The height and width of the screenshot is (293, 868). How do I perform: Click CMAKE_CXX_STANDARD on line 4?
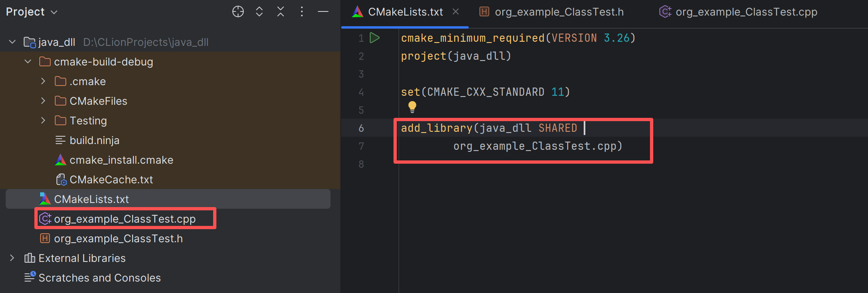tap(486, 92)
